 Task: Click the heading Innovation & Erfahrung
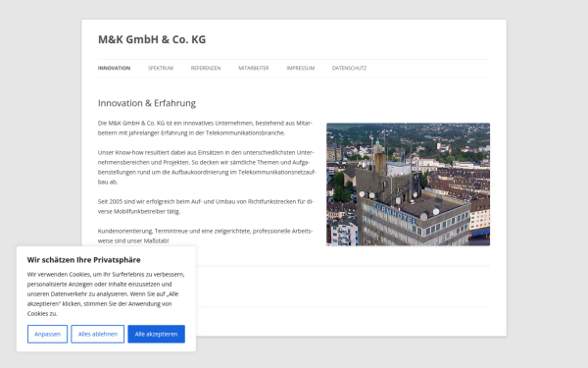point(147,103)
